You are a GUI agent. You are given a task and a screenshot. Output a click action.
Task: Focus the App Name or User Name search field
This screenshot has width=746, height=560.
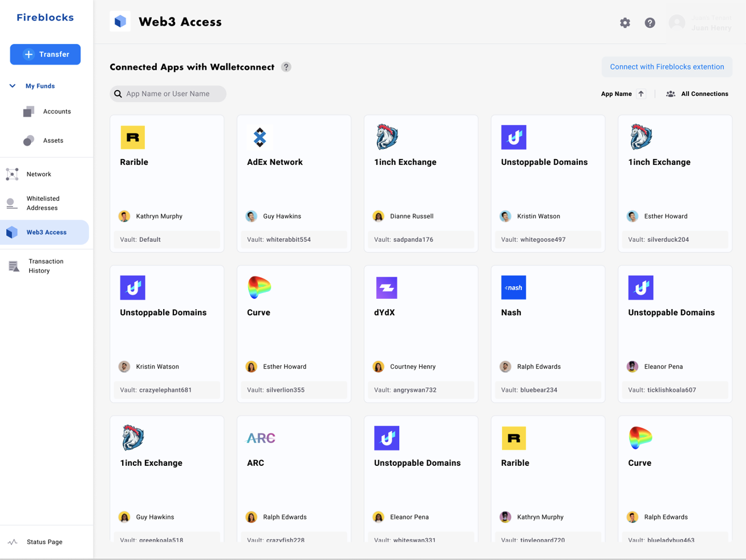point(168,94)
